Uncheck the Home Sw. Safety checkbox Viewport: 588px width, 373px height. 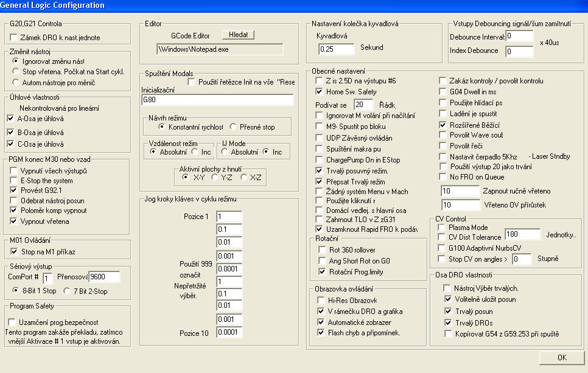320,92
